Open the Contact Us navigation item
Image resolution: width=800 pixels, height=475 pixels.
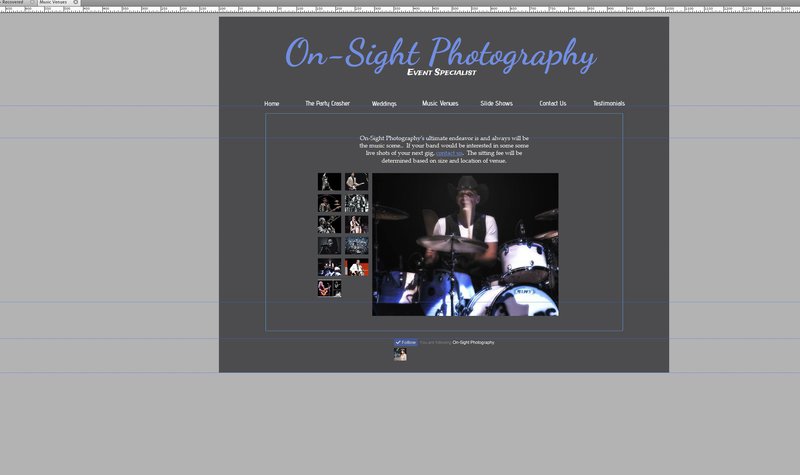pos(553,104)
